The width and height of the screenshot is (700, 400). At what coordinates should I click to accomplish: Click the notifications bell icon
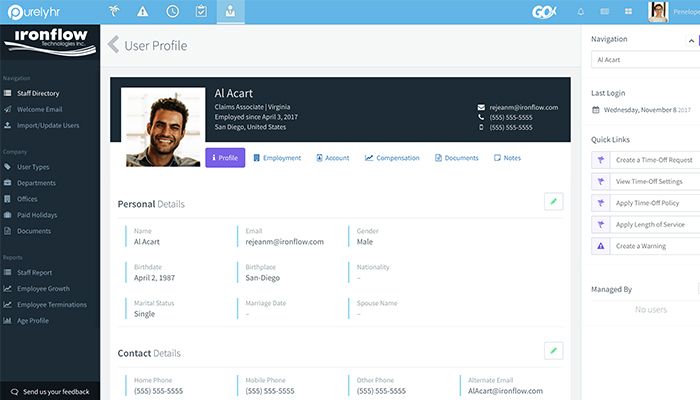coord(581,12)
